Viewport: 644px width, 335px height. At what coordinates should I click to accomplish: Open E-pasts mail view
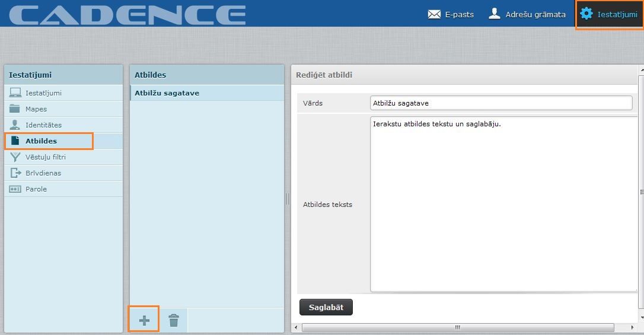[x=451, y=14]
